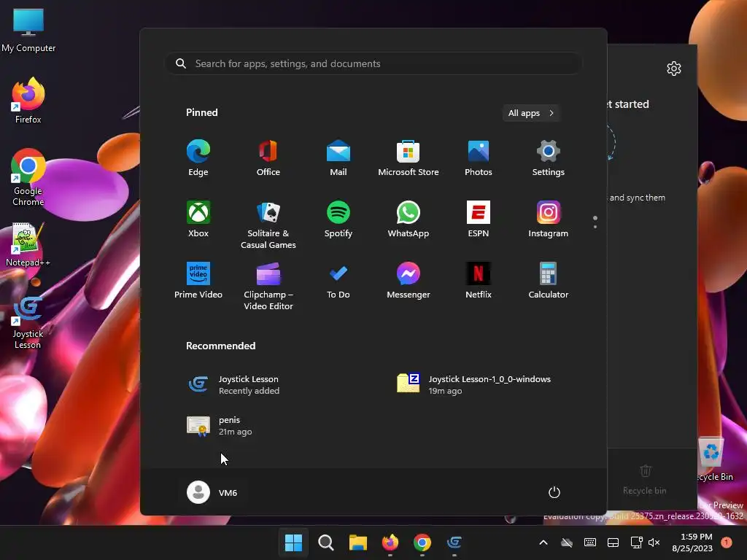Open the ESPN app
Viewport: 747px width, 560px height.
pyautogui.click(x=479, y=219)
